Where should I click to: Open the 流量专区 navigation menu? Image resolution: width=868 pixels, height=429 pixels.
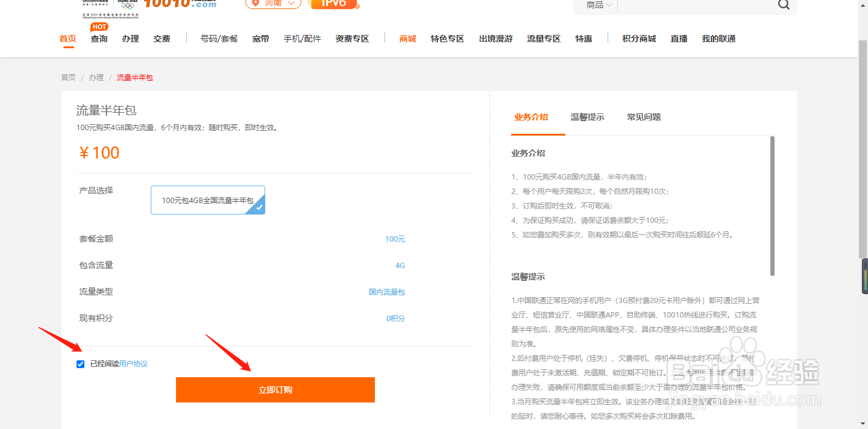pos(543,38)
